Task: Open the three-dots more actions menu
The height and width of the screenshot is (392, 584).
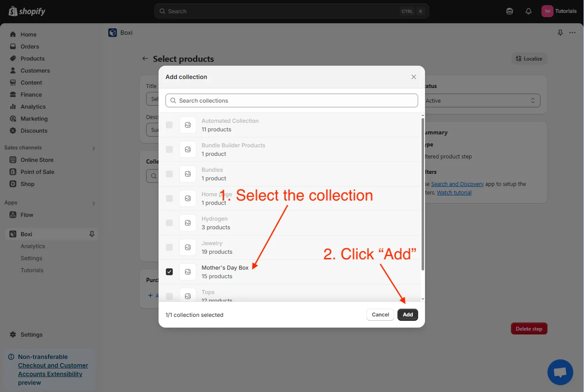Action: (572, 33)
